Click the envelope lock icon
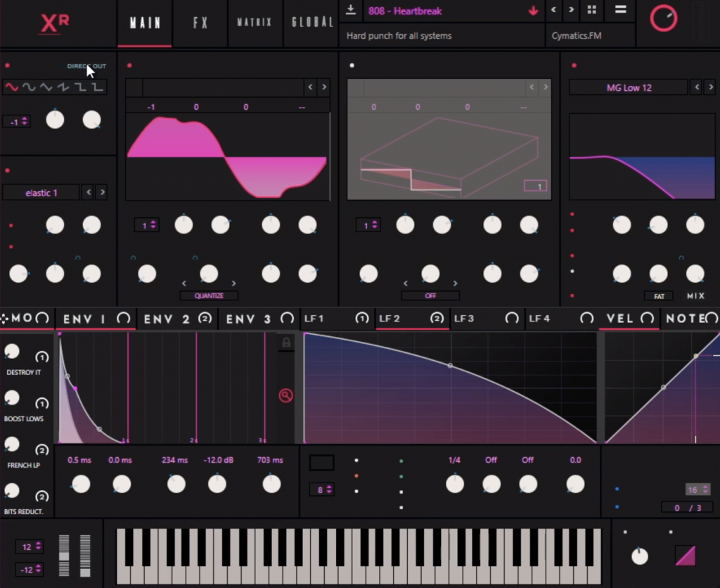This screenshot has width=720, height=588. pos(286,343)
